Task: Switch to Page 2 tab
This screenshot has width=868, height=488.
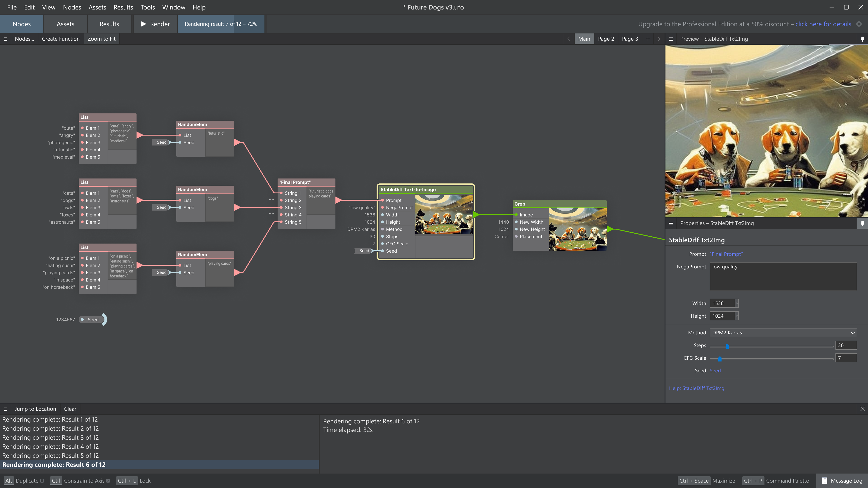Action: click(606, 39)
